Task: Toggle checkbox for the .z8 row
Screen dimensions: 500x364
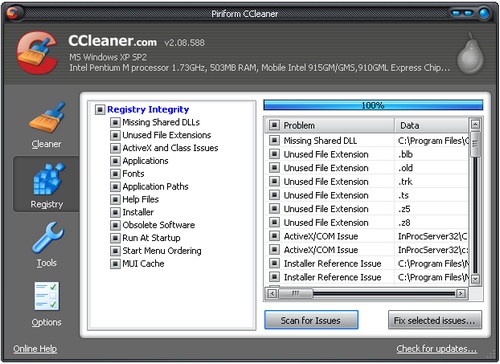Action: click(x=274, y=222)
